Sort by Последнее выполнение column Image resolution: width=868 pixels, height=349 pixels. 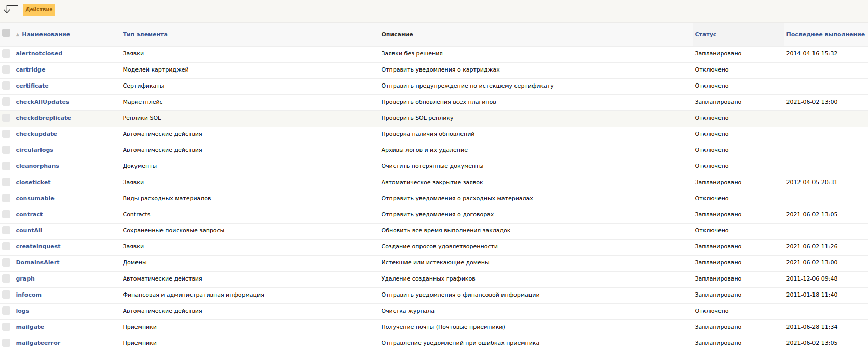pos(825,34)
